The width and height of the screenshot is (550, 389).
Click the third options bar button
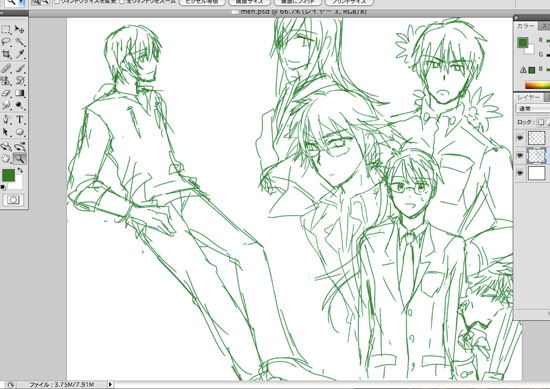tap(297, 2)
